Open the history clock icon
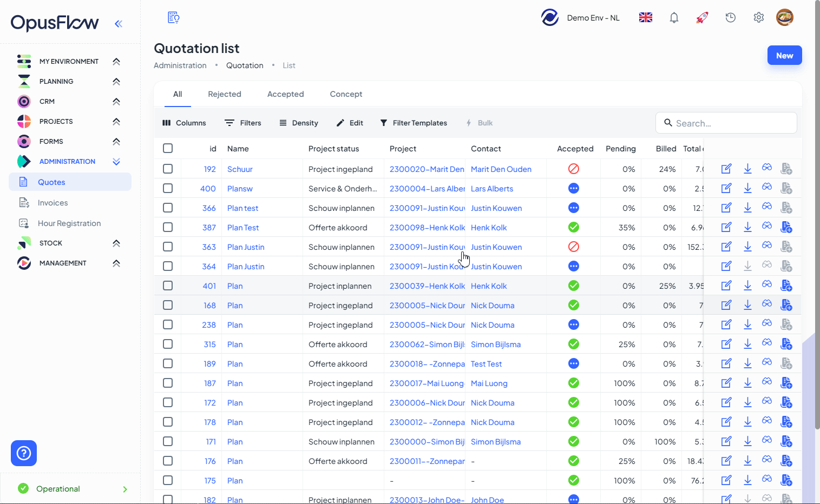The height and width of the screenshot is (504, 820). [x=730, y=18]
